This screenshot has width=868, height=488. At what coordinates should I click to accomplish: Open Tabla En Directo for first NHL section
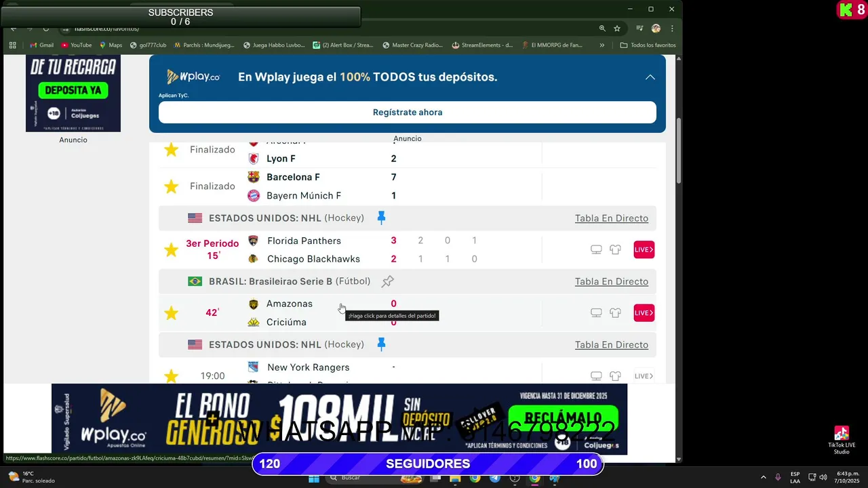point(612,218)
